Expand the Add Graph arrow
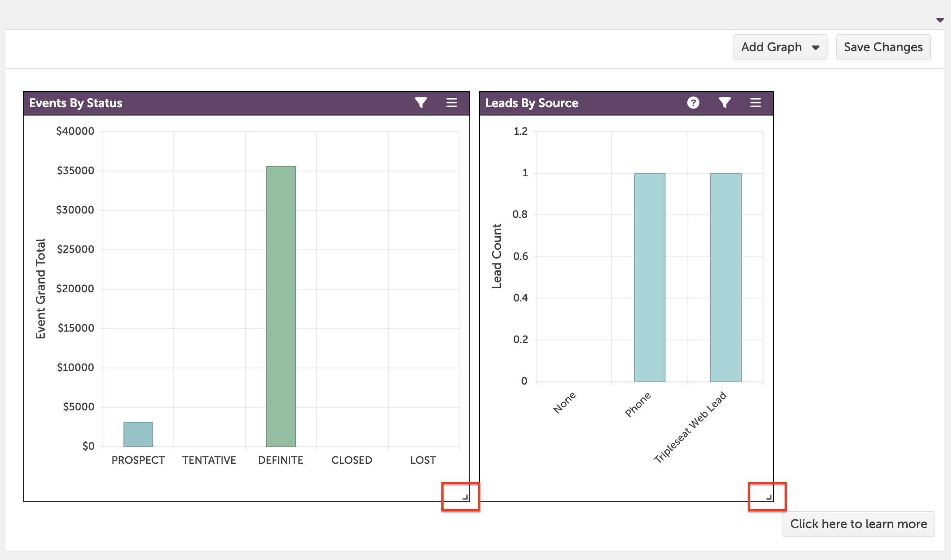This screenshot has width=951, height=560. tap(816, 47)
